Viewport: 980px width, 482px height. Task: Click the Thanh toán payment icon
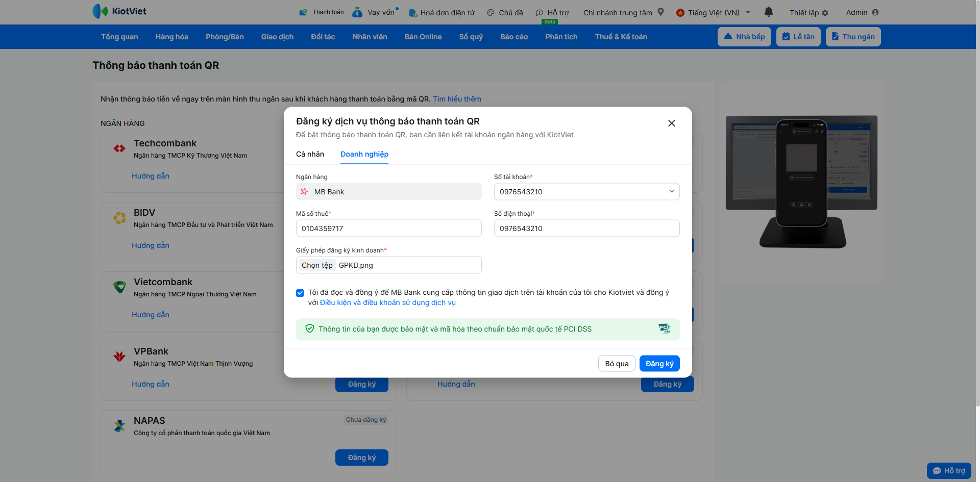[x=303, y=12]
